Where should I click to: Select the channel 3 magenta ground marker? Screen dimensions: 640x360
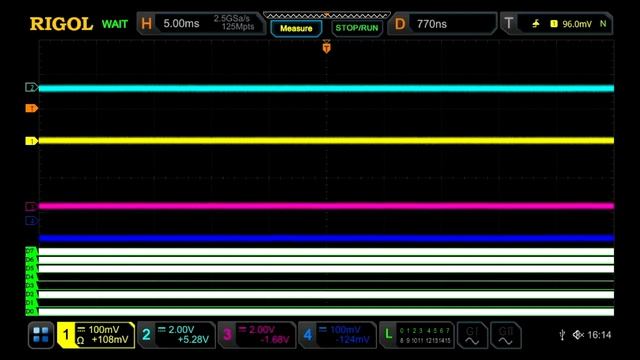coord(31,206)
